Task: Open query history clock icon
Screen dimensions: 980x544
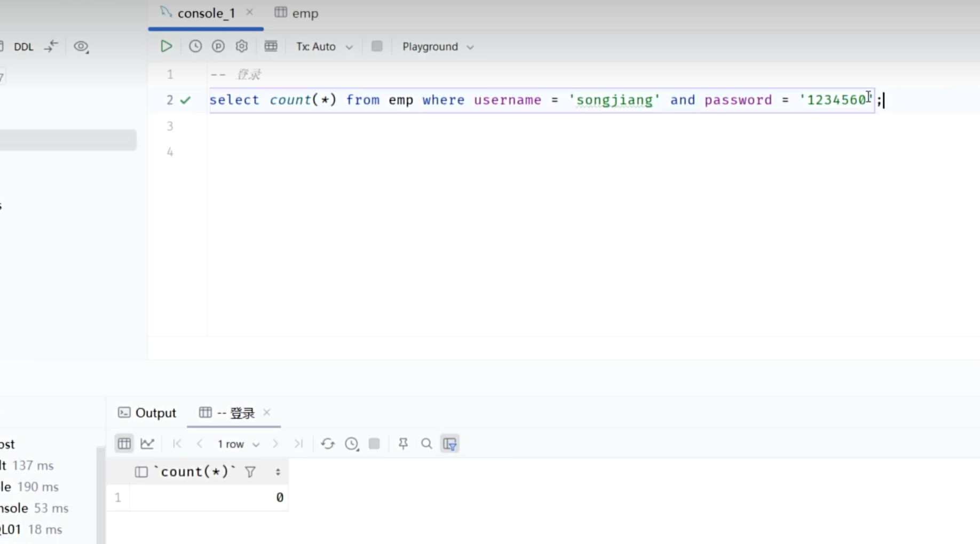Action: pos(195,46)
